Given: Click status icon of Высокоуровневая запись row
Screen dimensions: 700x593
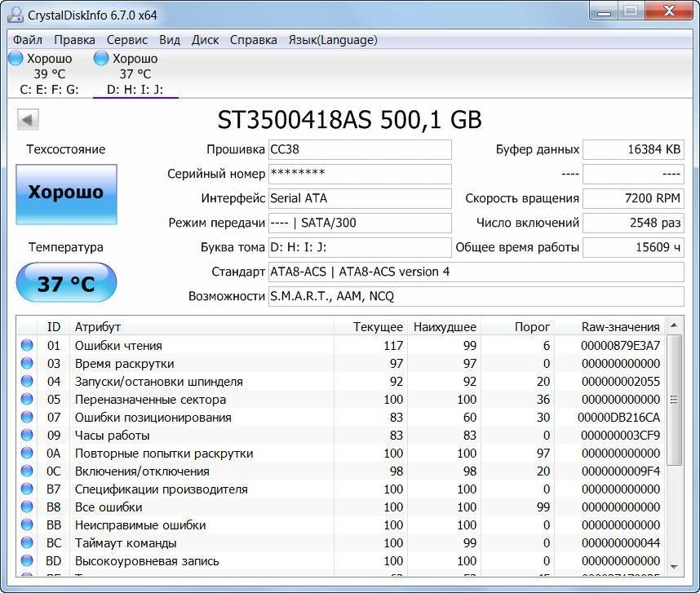Looking at the screenshot, I should coord(27,560).
